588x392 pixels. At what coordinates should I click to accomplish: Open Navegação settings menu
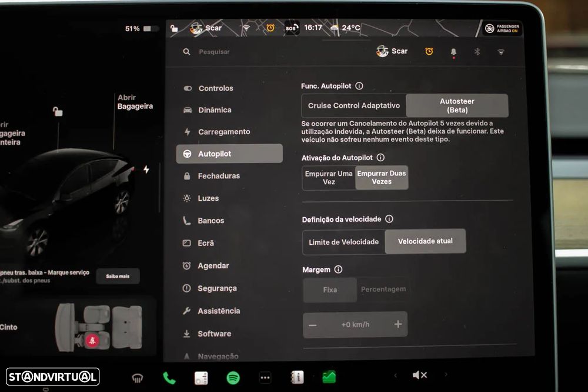tap(229, 356)
